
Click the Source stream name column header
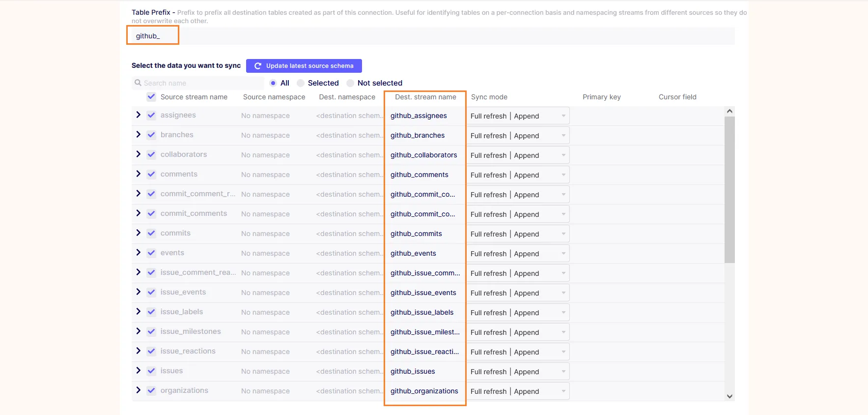[194, 97]
